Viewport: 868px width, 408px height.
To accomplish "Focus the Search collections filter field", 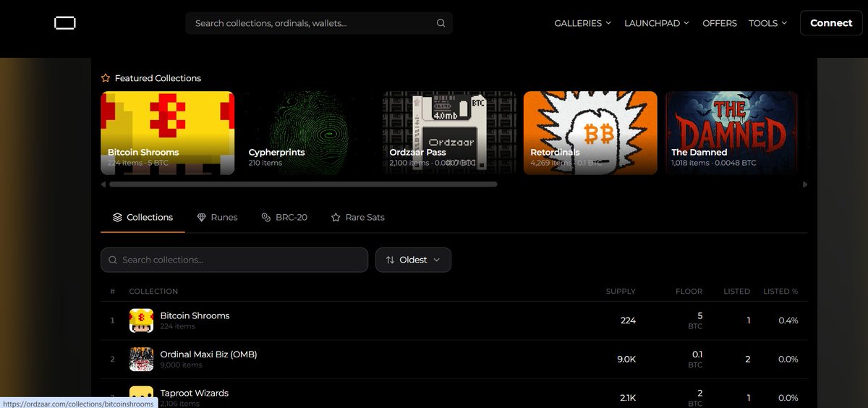I will click(x=234, y=260).
